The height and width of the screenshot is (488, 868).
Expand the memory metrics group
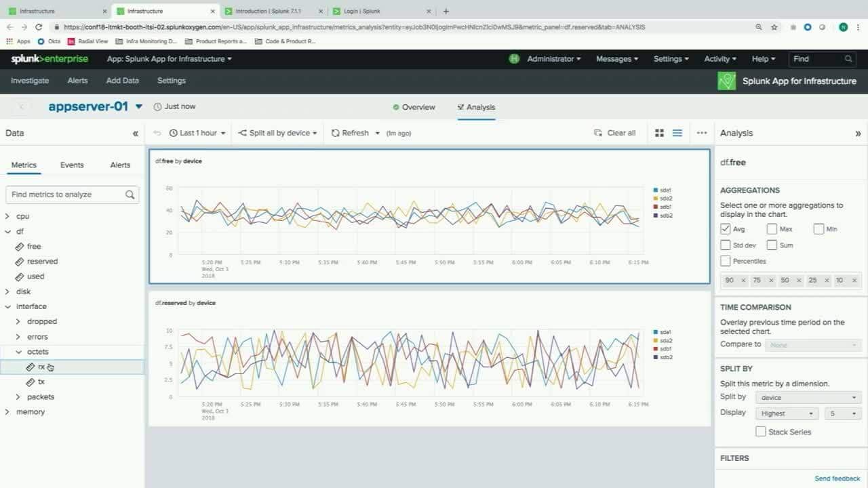[7, 412]
